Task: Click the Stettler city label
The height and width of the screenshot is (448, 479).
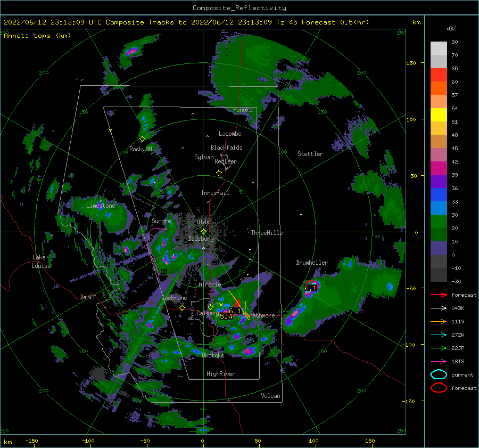Action: tap(310, 154)
